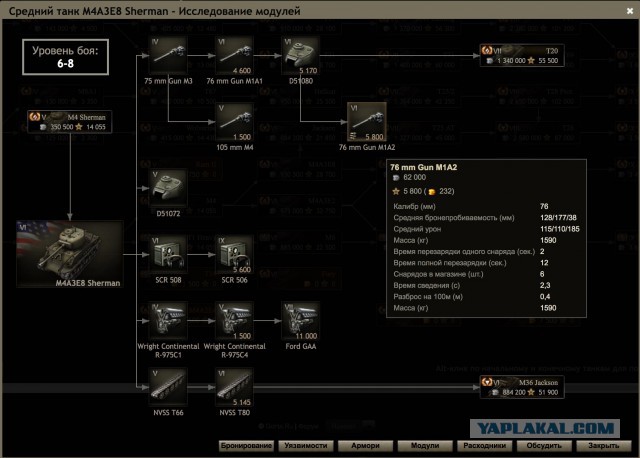
Task: Click the Уязвимости button
Action: click(x=306, y=446)
